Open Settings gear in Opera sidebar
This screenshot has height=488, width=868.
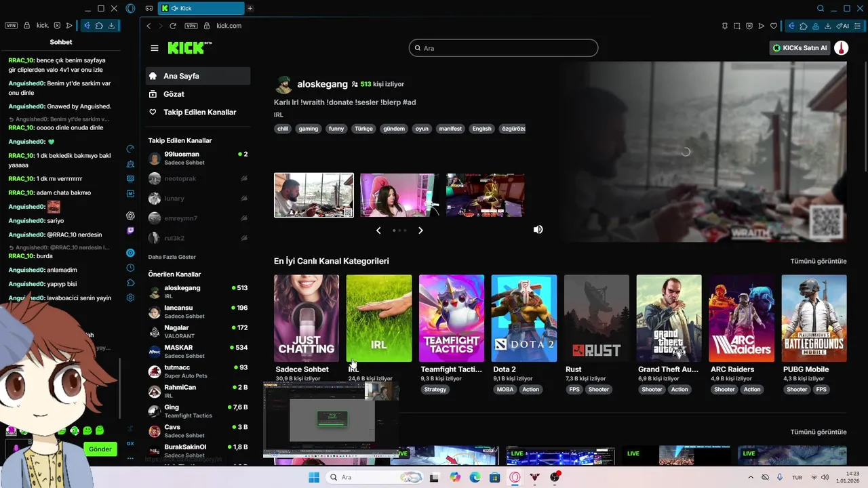click(130, 298)
